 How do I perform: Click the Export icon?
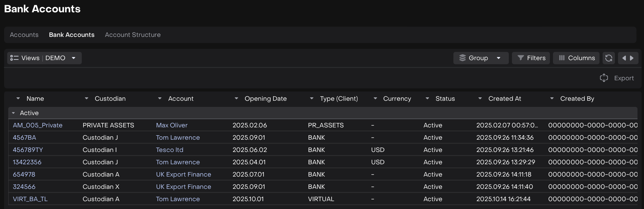pyautogui.click(x=604, y=78)
